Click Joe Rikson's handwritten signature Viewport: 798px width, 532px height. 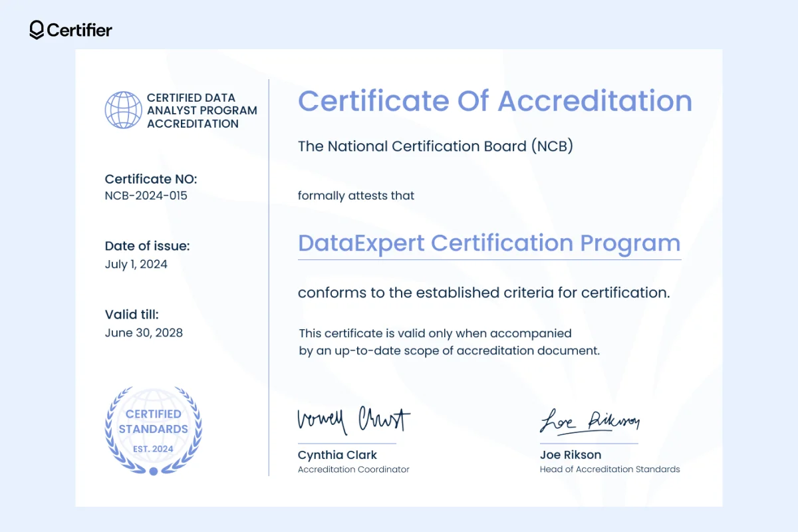point(589,421)
